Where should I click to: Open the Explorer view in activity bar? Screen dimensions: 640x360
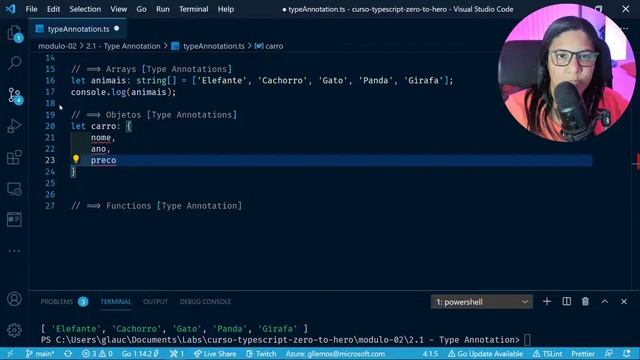(15, 33)
